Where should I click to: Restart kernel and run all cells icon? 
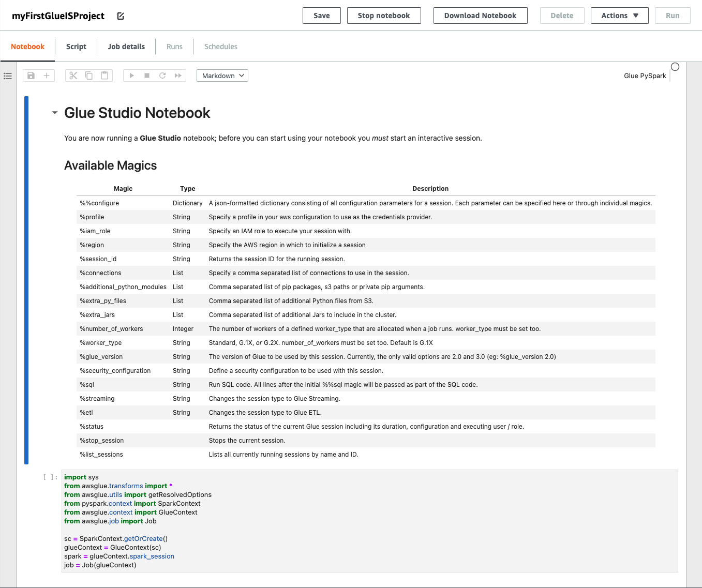(x=178, y=76)
